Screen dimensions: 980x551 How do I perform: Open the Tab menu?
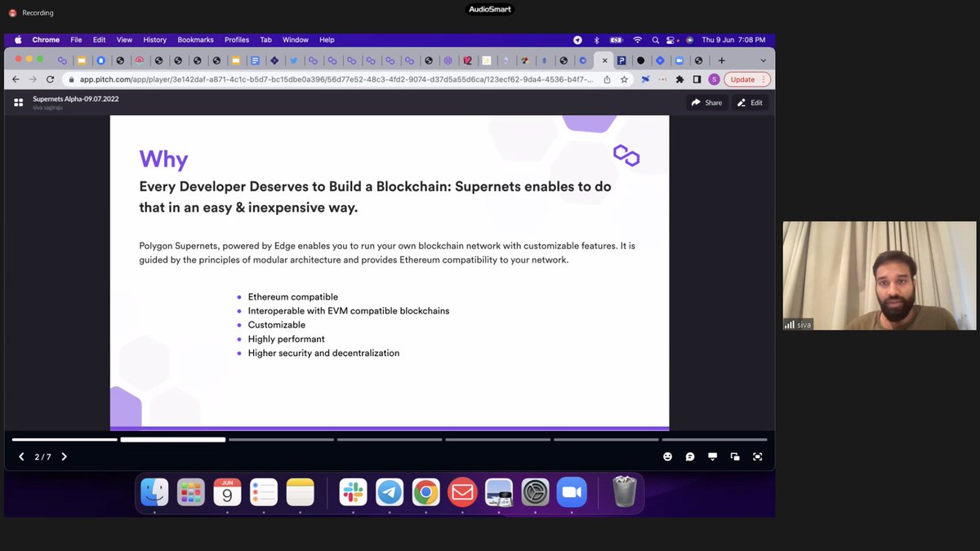(x=265, y=39)
